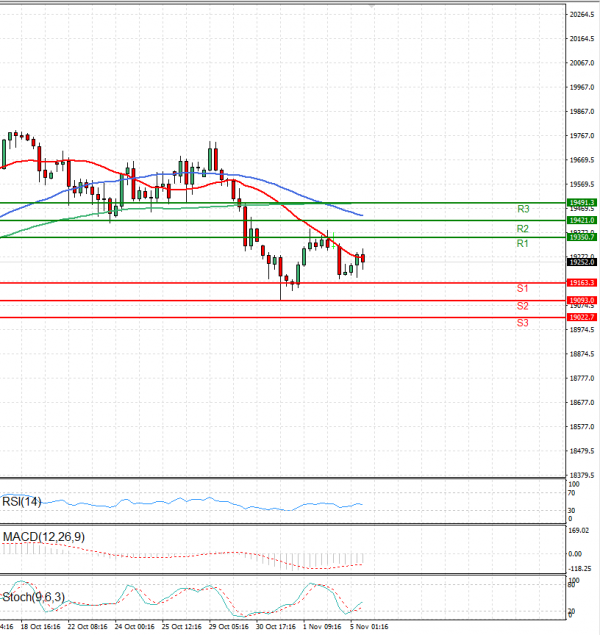Click the 24 Oct 00:16 time label

click(x=134, y=626)
